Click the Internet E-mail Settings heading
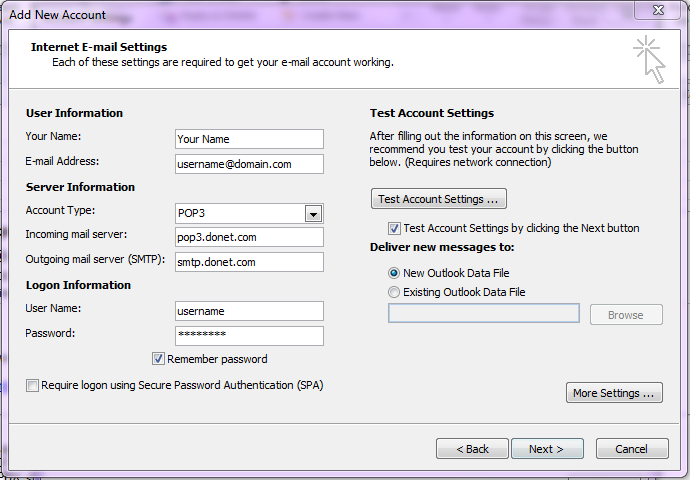690x480 pixels. point(99,47)
